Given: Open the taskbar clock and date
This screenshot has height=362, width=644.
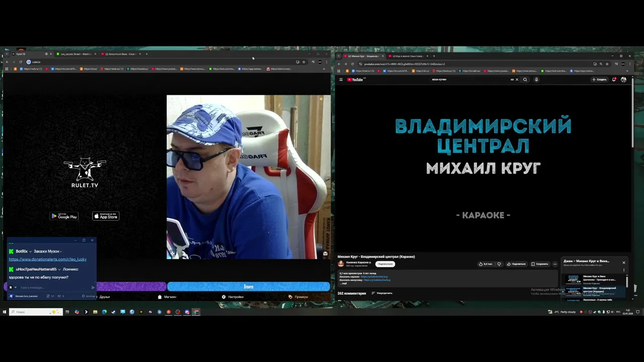Looking at the screenshot, I should pos(628,312).
